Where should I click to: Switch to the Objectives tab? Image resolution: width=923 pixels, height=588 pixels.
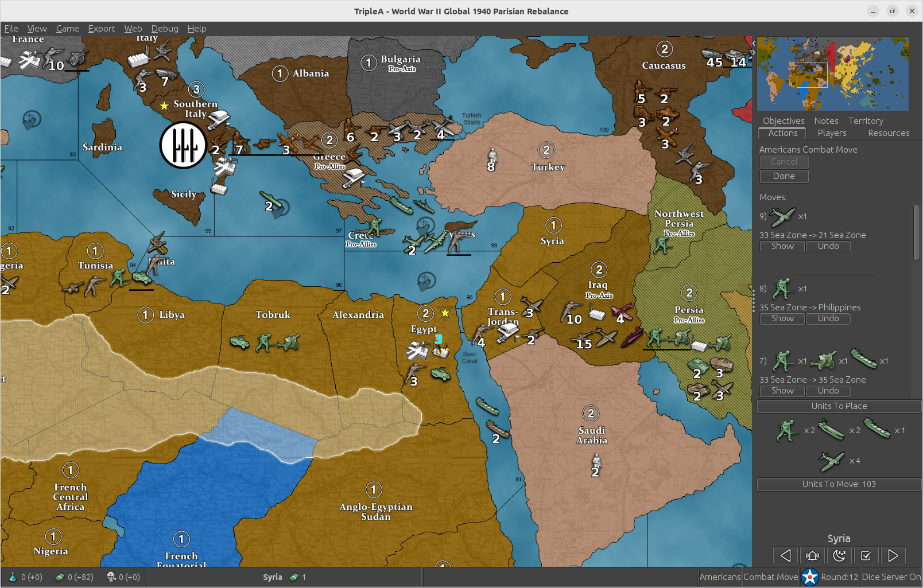click(x=783, y=121)
